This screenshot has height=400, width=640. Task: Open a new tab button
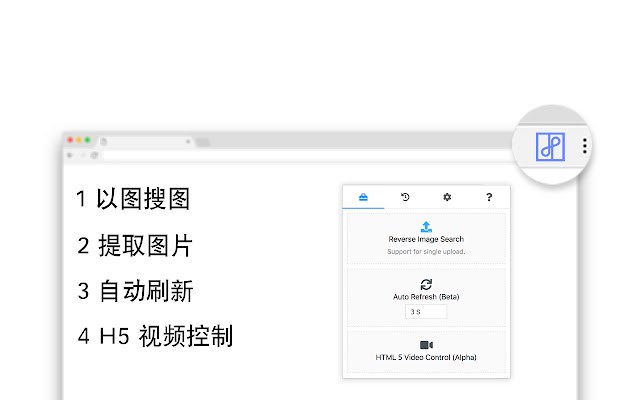pyautogui.click(x=202, y=142)
